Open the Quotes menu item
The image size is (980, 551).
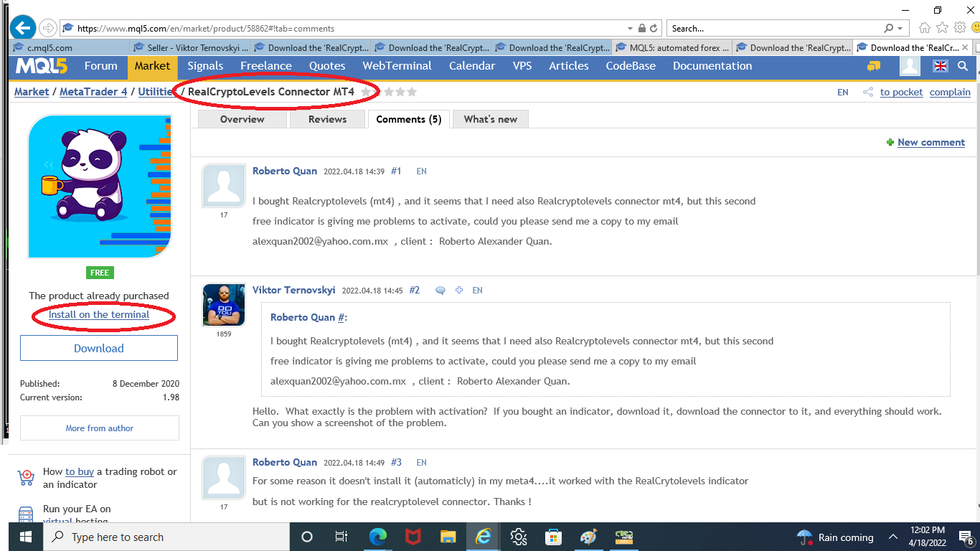[x=327, y=66]
